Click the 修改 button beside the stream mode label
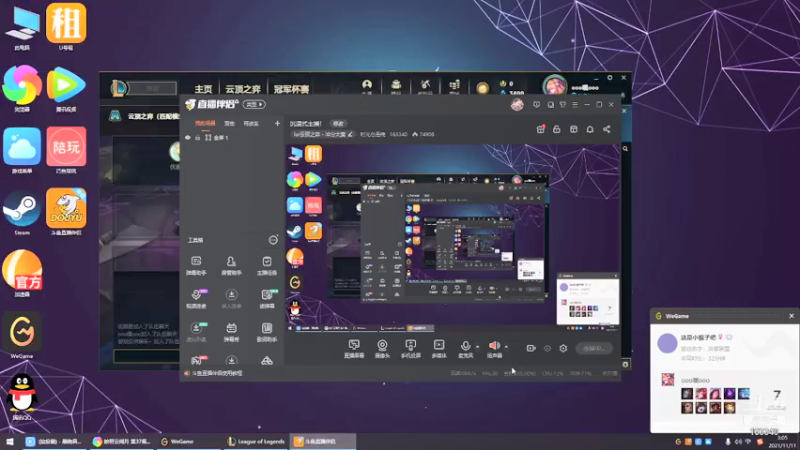The height and width of the screenshot is (450, 800). coord(338,123)
